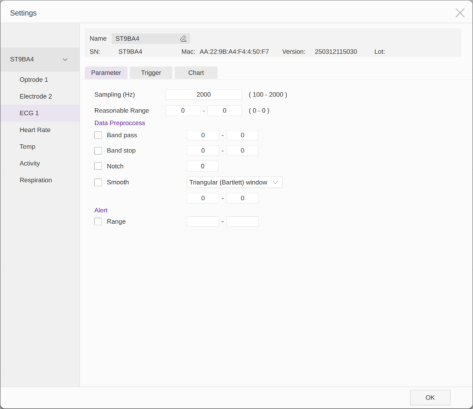Tick the Smooth checkbox

pyautogui.click(x=98, y=182)
